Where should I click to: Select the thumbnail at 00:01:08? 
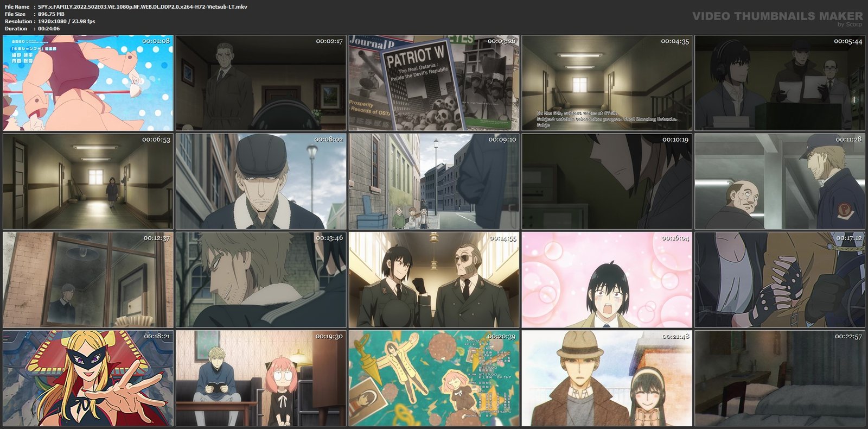[88, 83]
